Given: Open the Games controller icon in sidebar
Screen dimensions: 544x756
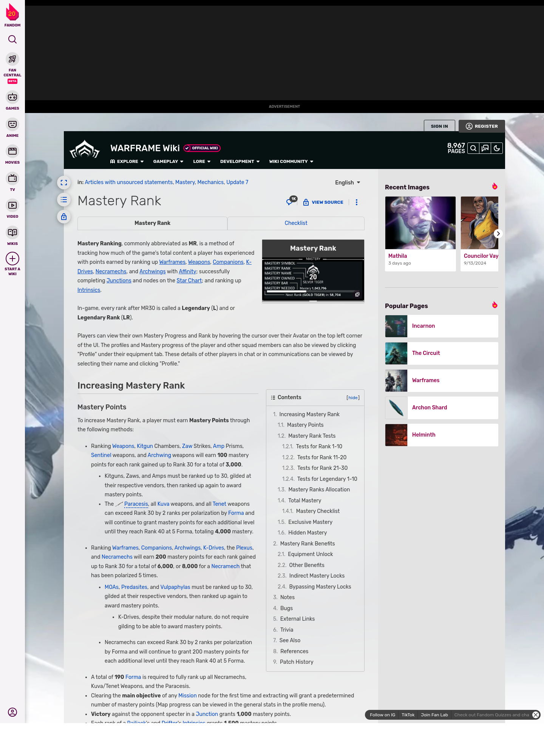Looking at the screenshot, I should coord(12,98).
